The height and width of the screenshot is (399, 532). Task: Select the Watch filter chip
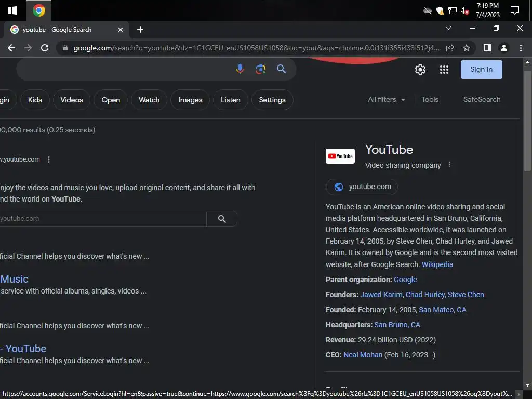pyautogui.click(x=149, y=100)
